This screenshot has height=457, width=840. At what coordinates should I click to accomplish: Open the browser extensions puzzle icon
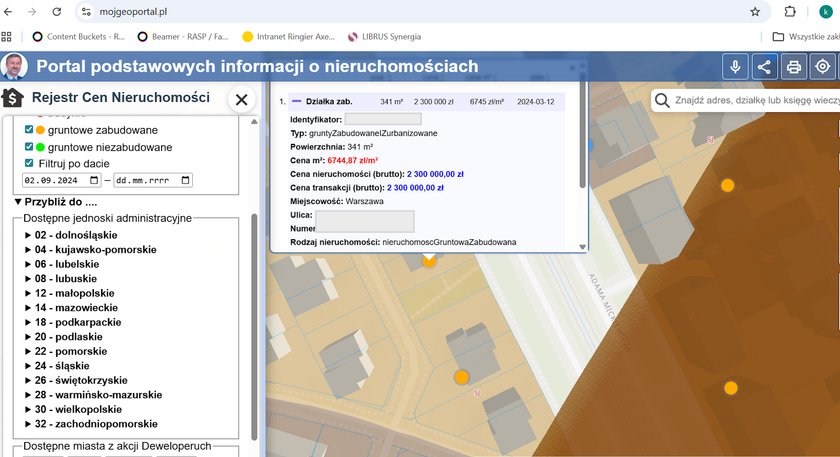(x=790, y=11)
